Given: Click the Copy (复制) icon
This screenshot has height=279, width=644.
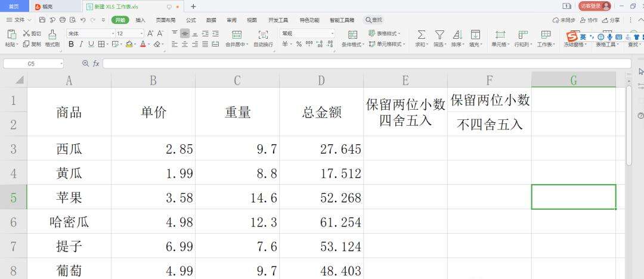Looking at the screenshot, I should (x=26, y=44).
